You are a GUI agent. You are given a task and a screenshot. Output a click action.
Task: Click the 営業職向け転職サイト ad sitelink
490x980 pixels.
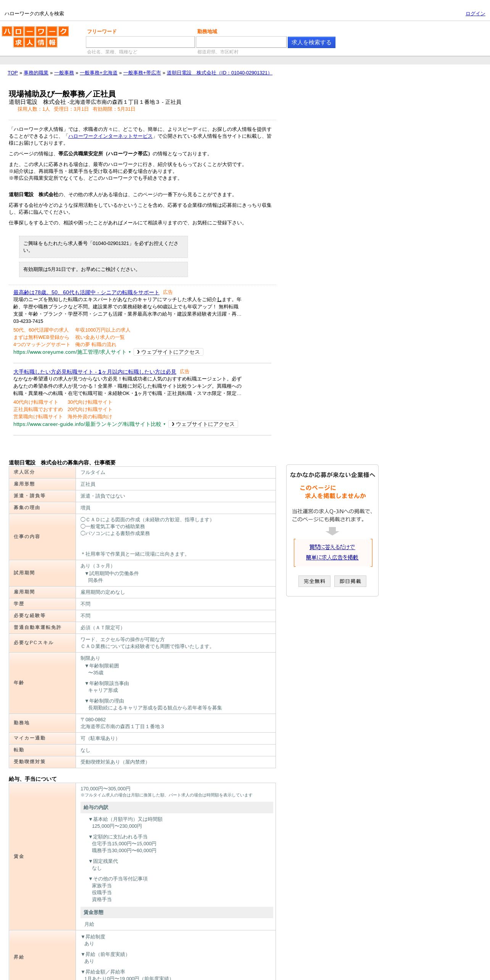[x=38, y=417]
